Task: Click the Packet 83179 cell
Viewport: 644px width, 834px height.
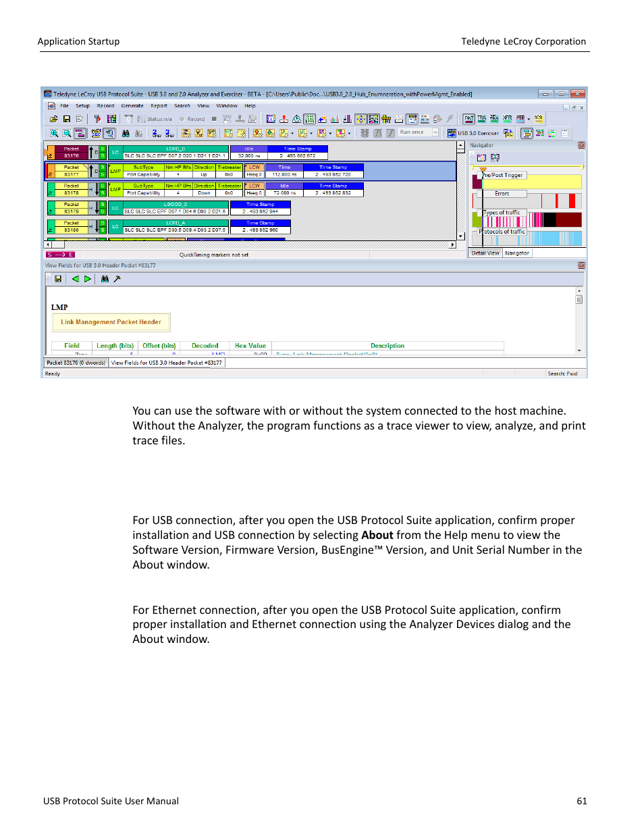Action: (72, 208)
